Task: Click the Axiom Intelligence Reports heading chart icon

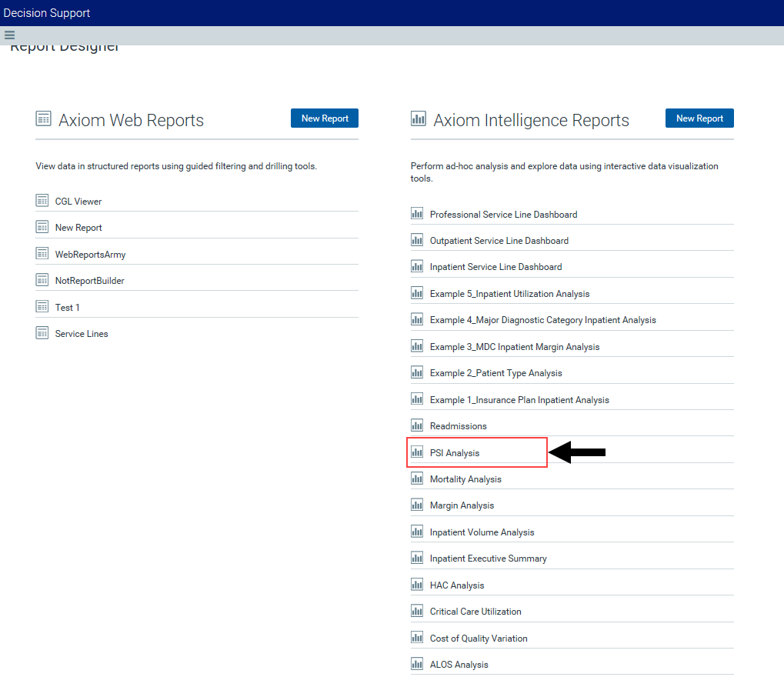Action: coord(418,118)
